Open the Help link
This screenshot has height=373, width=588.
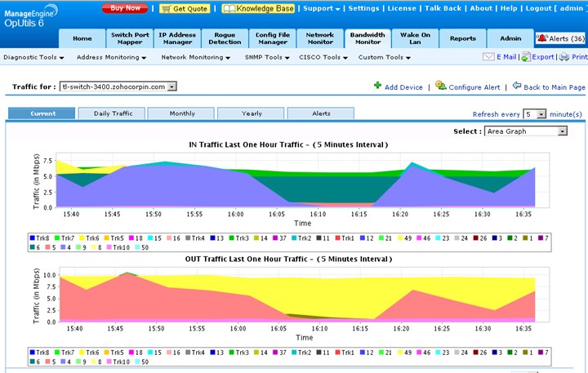coord(509,8)
